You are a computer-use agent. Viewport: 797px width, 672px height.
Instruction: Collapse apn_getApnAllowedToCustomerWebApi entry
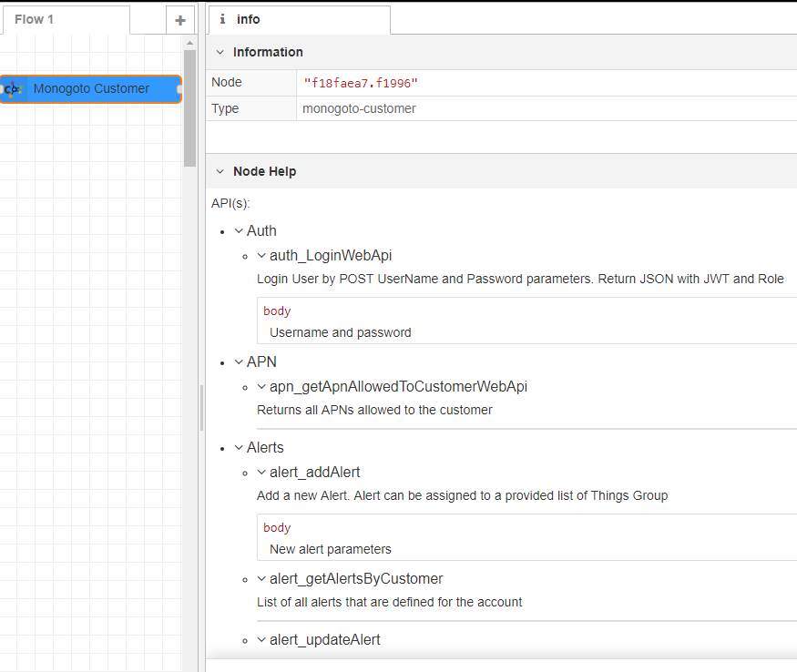pyautogui.click(x=261, y=387)
